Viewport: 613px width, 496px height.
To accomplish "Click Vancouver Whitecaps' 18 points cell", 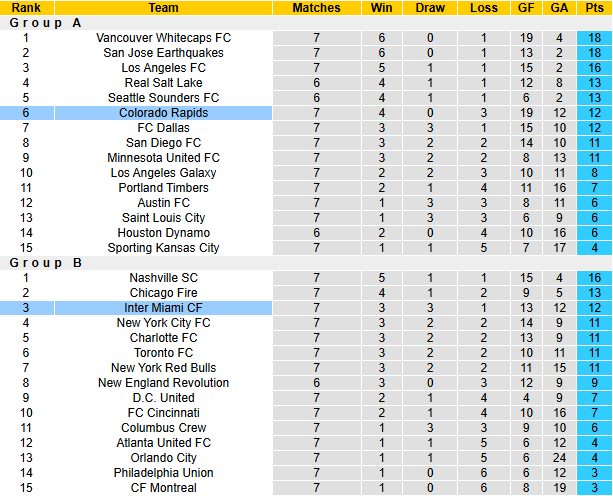I will [594, 38].
